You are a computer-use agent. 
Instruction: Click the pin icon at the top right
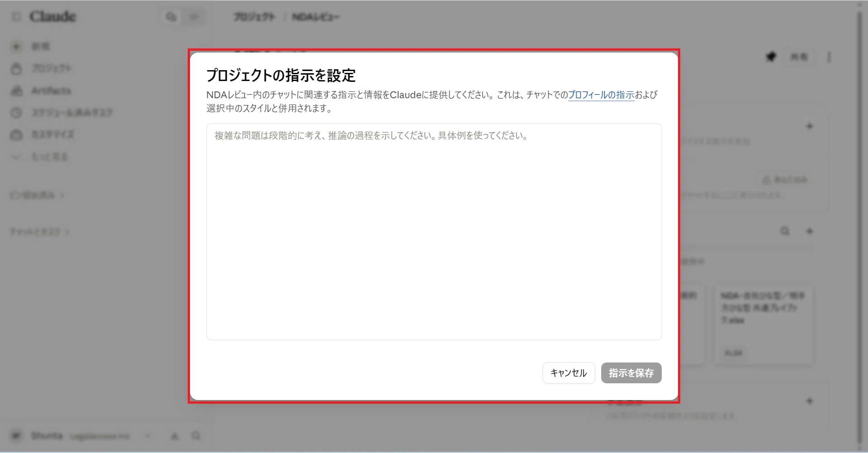(771, 57)
